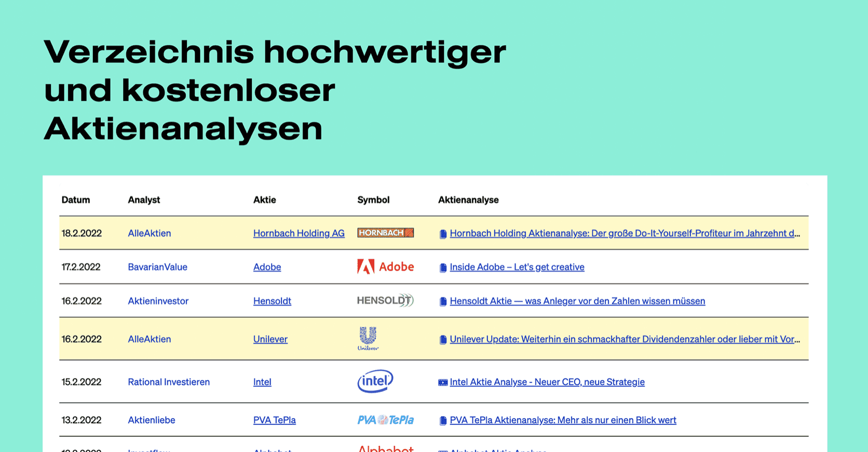Select analyst BavarianValue

click(158, 267)
